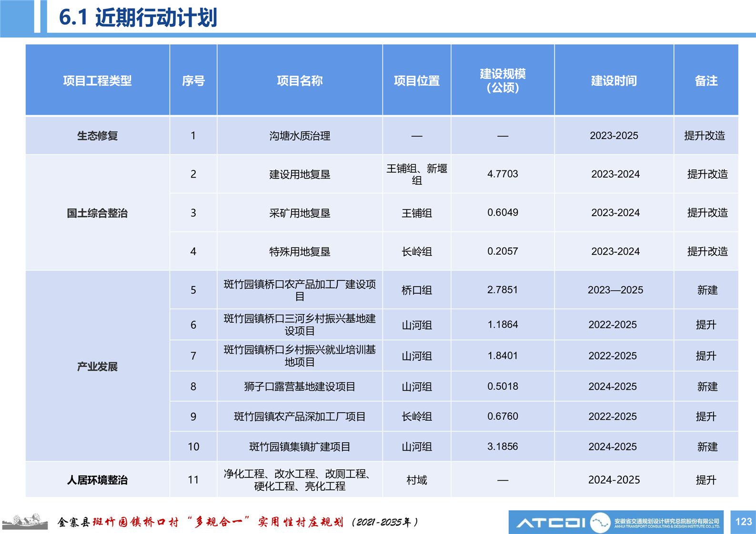Click the 沟塘水质治理 project name
Viewport: 756px width, 534px height.
pos(300,136)
